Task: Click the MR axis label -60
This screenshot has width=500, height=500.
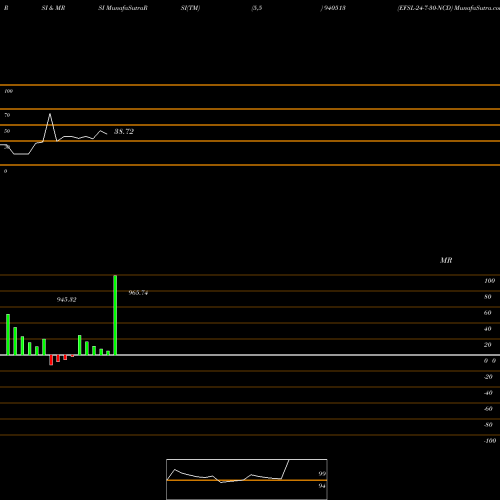Action: click(x=488, y=409)
